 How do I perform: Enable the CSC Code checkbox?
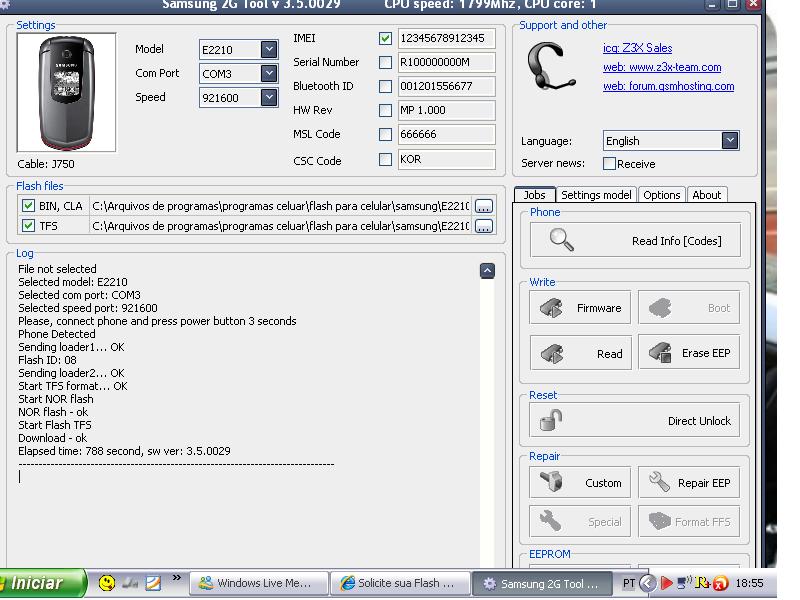pos(385,159)
